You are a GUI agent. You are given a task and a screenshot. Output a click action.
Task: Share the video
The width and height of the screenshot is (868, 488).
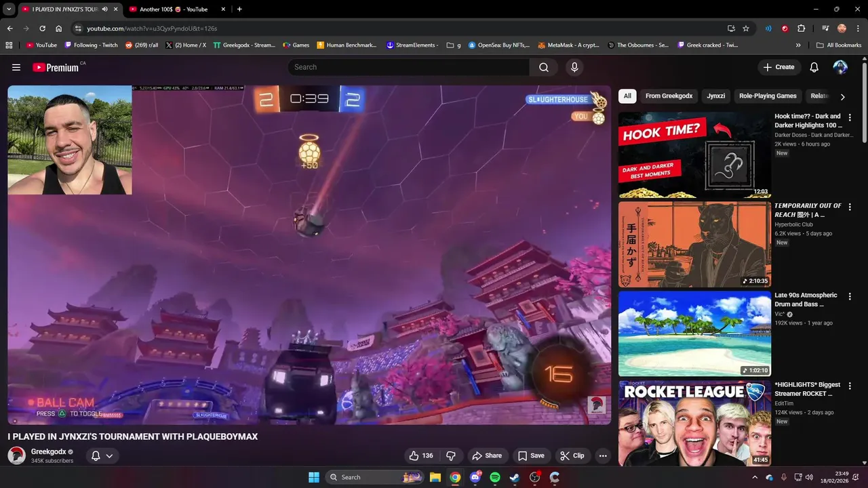point(487,455)
